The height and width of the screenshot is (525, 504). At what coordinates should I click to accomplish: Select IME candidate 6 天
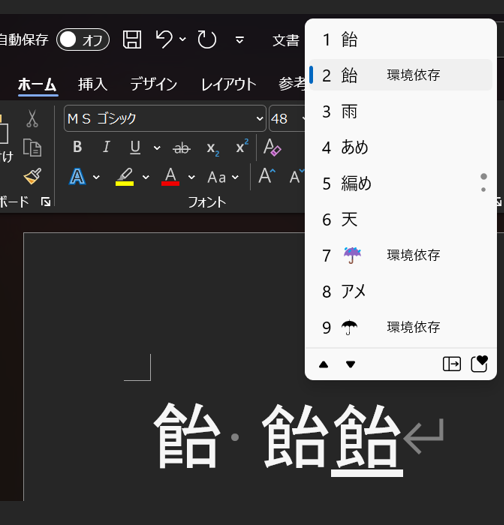tap(401, 220)
